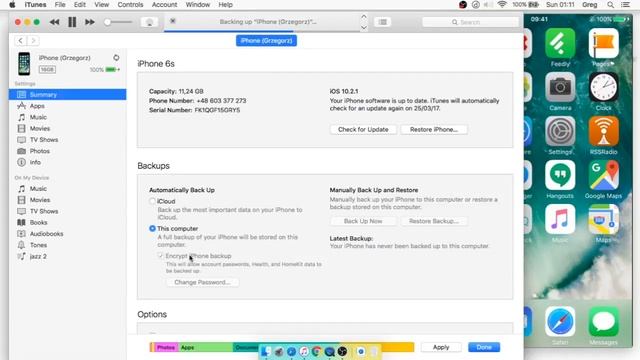640x360 pixels.
Task: Step the status display down arrow
Action: tap(364, 27)
